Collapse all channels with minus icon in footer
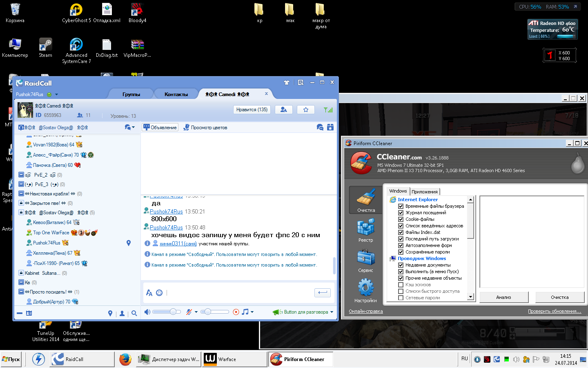588x368 pixels. [19, 313]
